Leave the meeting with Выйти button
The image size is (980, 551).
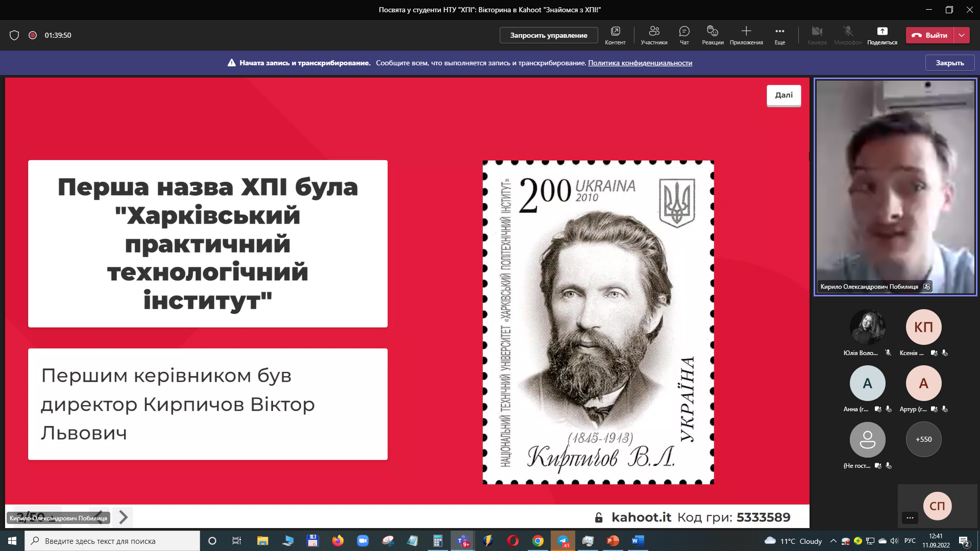click(929, 35)
